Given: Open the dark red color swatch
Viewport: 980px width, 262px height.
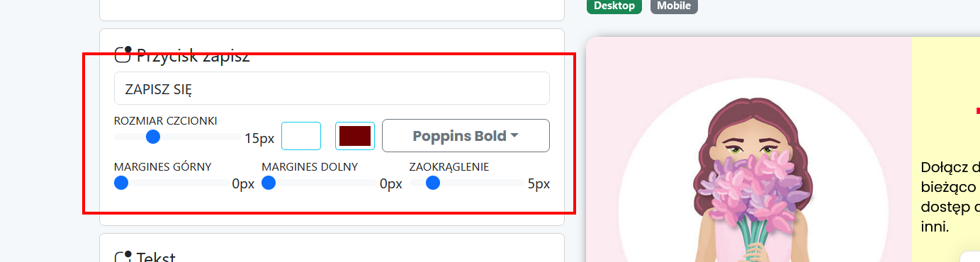Looking at the screenshot, I should (355, 136).
